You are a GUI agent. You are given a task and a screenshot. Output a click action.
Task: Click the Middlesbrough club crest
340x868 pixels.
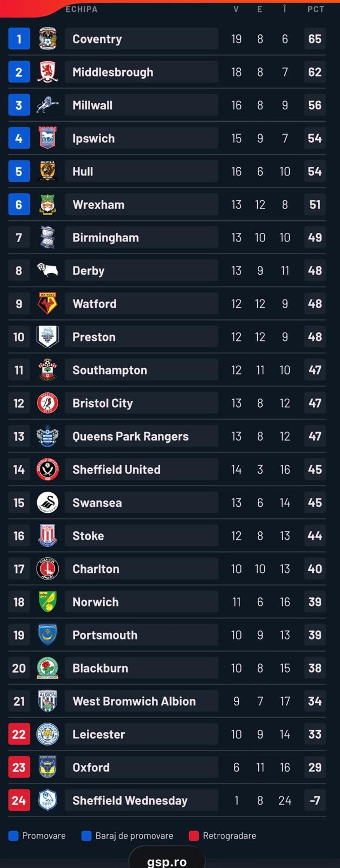[48, 71]
